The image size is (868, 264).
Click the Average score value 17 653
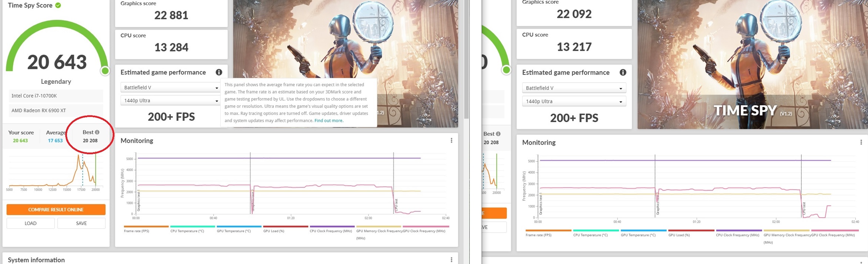tap(55, 141)
